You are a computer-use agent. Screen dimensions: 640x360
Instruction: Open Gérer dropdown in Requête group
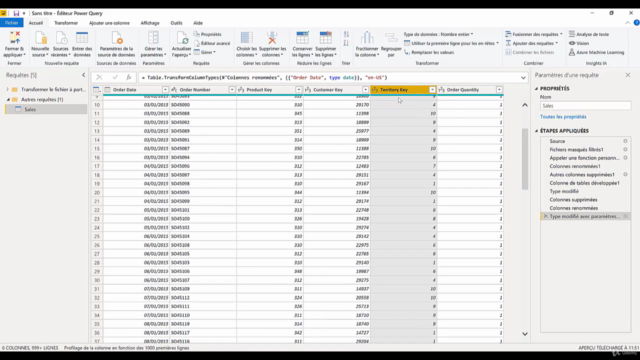point(205,52)
